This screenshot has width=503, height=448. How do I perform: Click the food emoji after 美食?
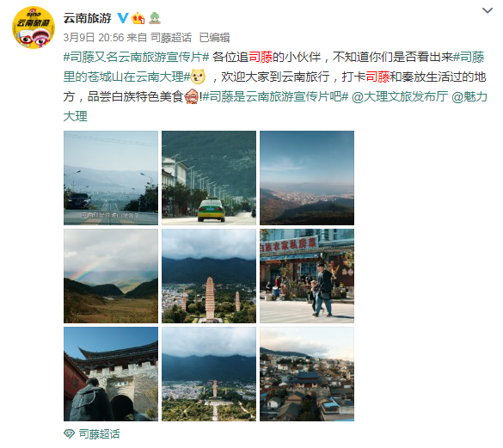192,96
